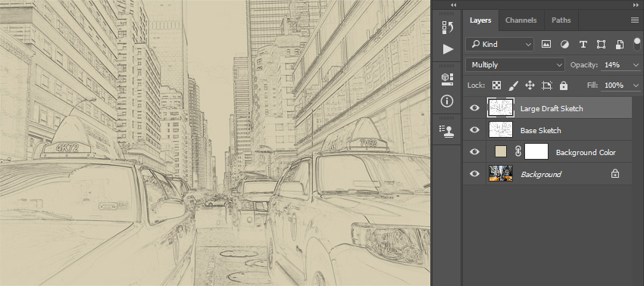Hide the Background layer
This screenshot has width=644, height=286.
coord(474,173)
